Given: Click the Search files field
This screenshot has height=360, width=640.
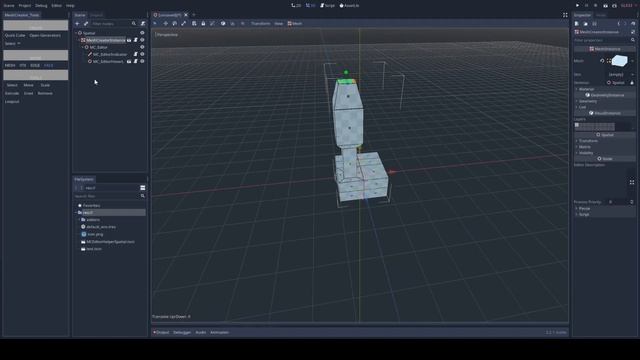Looking at the screenshot, I should [x=109, y=196].
